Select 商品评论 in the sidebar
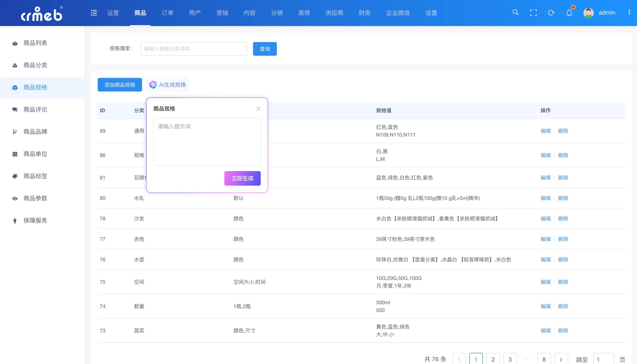 pyautogui.click(x=43, y=110)
